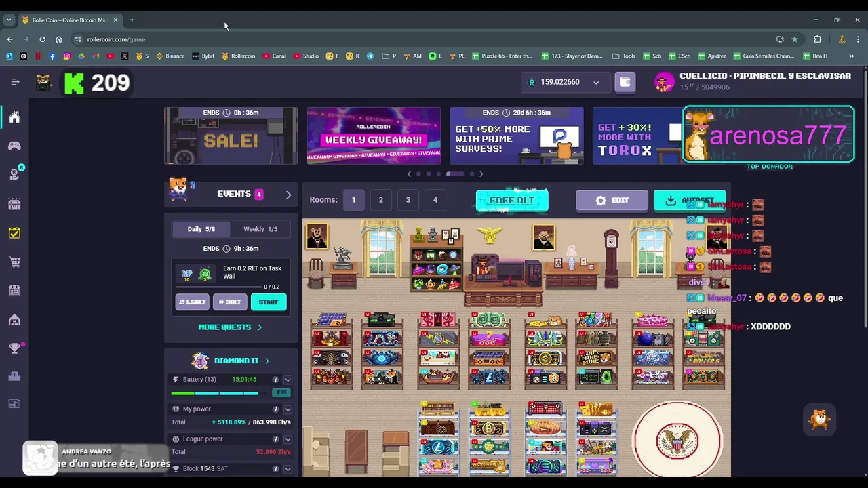Open the browser extensions puzzle icon
The image size is (868, 488).
pos(818,39)
